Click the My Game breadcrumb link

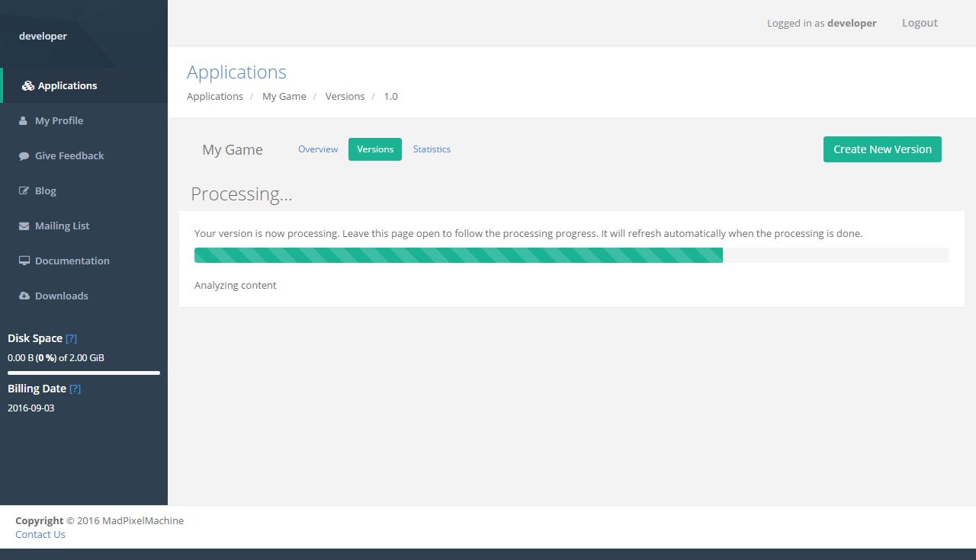point(284,97)
